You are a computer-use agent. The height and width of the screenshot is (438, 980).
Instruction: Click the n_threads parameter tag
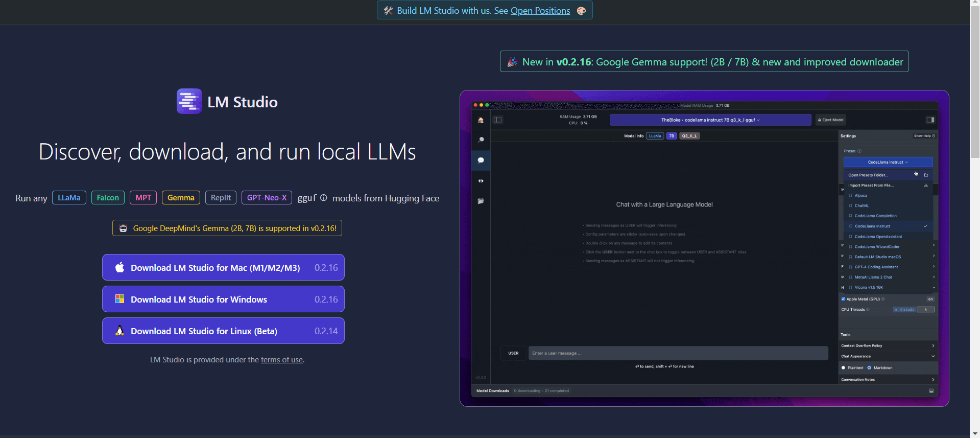pos(904,309)
